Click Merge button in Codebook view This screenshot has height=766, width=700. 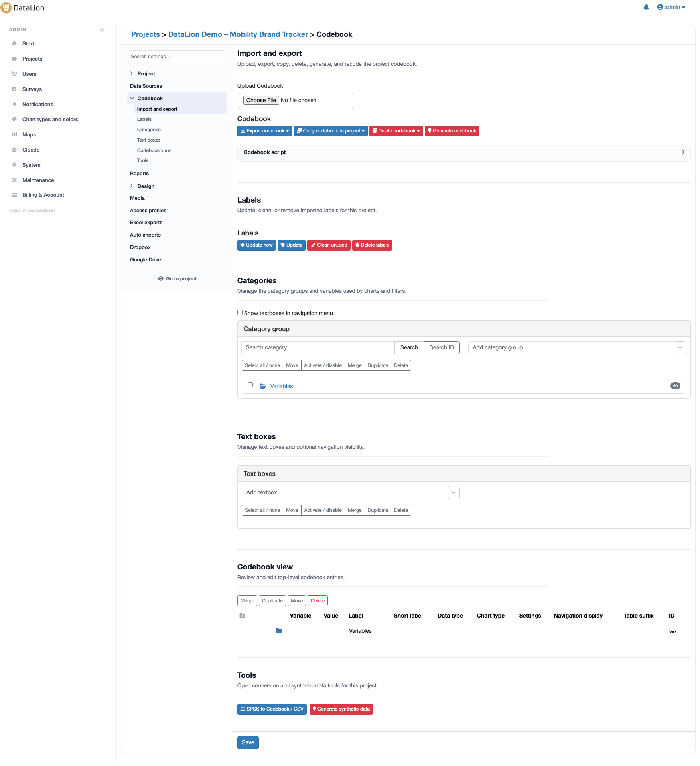247,601
